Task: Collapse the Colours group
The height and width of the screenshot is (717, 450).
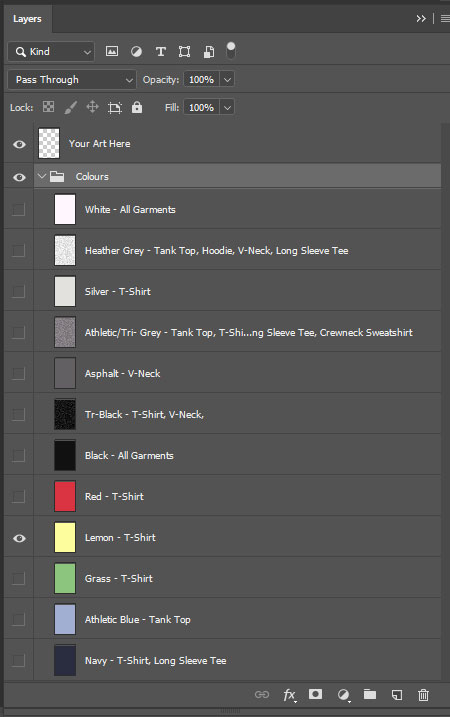Action: point(42,176)
